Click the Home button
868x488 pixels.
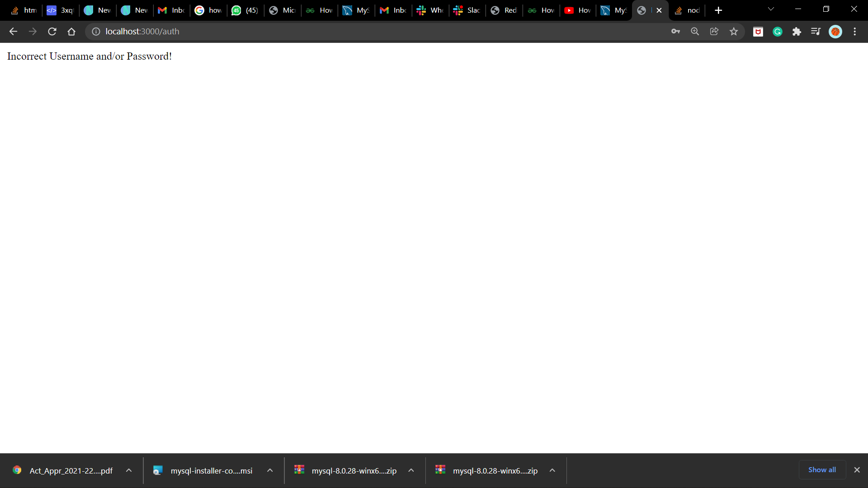coord(71,32)
